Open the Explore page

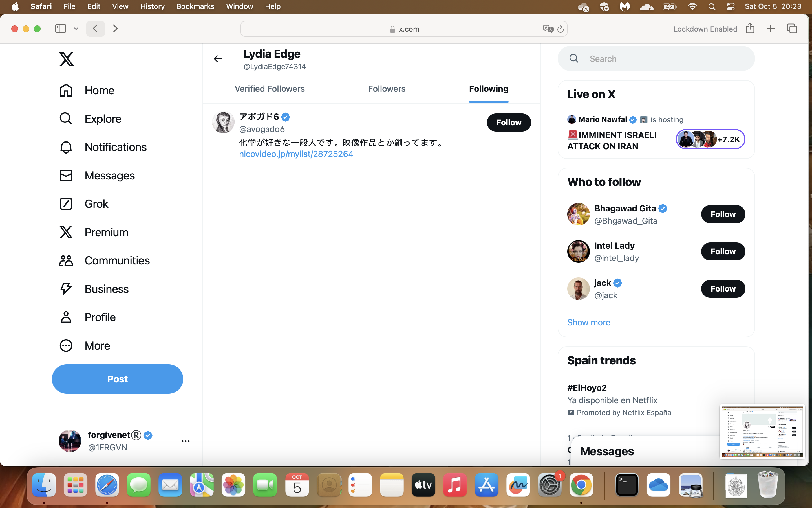coord(90,119)
